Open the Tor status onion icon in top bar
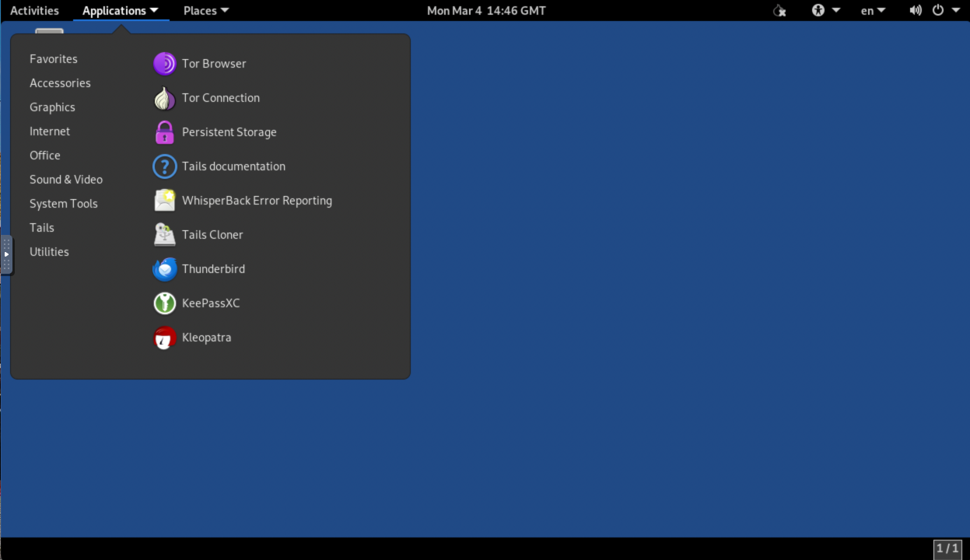This screenshot has height=560, width=970. pos(779,11)
